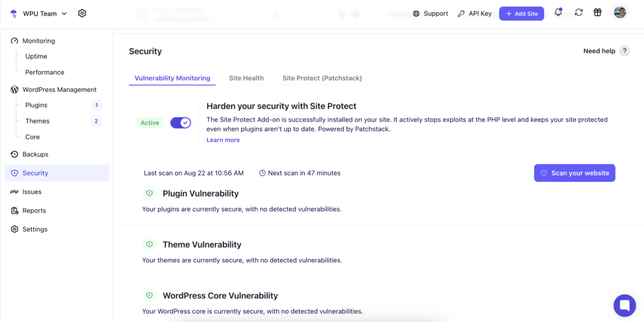This screenshot has width=644, height=322.
Task: Open the user profile avatar
Action: (x=620, y=13)
